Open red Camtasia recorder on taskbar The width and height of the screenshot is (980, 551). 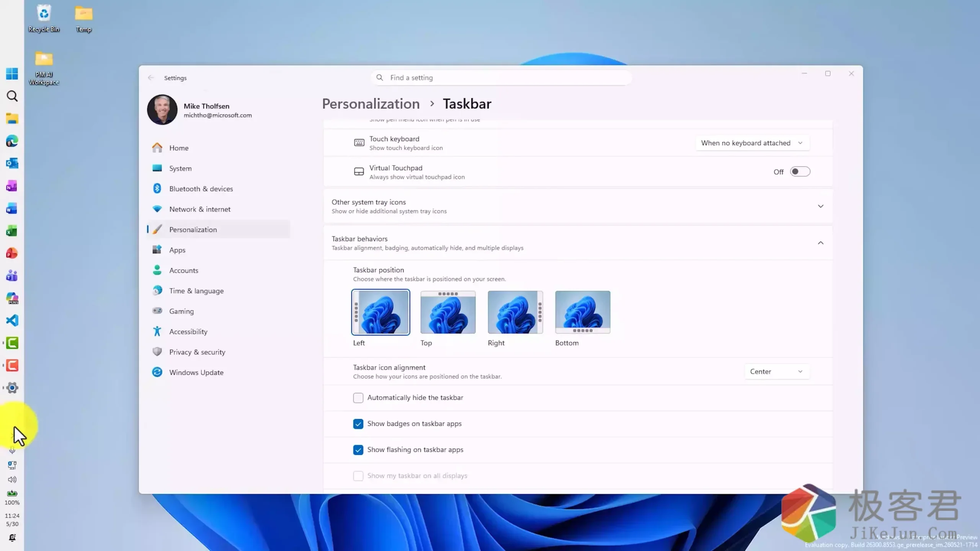coord(12,365)
